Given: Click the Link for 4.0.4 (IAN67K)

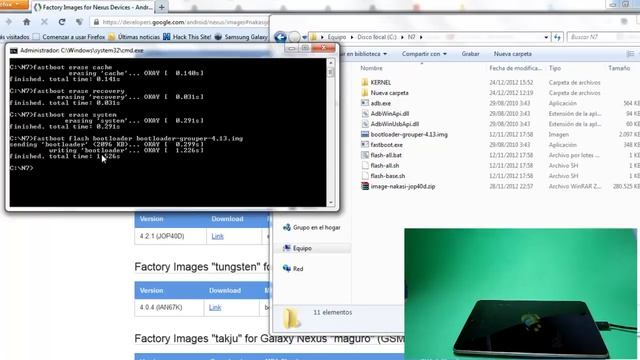Looking at the screenshot, I should (x=215, y=307).
